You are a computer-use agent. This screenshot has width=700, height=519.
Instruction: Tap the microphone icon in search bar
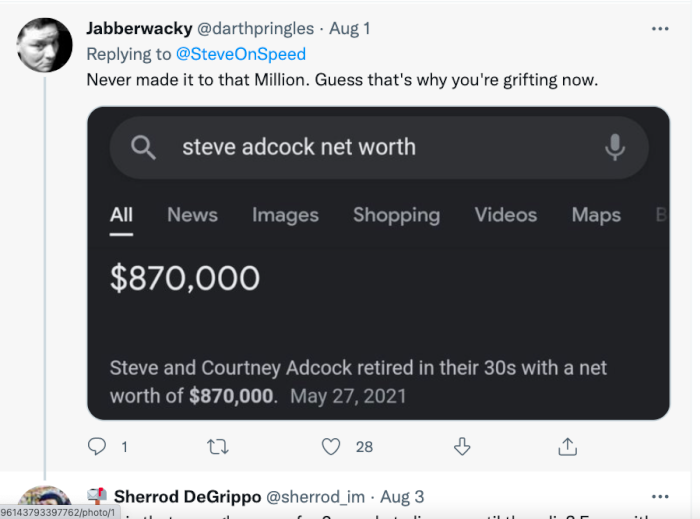615,148
